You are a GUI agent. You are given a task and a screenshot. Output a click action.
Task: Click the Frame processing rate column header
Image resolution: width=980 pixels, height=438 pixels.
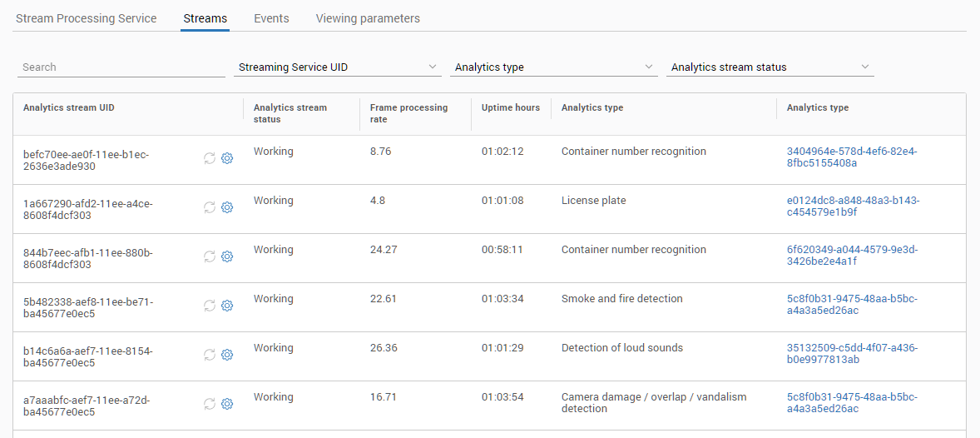pos(408,113)
